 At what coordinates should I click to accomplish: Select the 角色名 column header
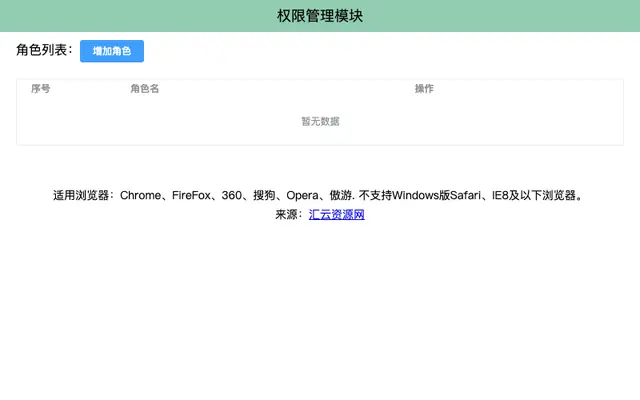point(144,89)
